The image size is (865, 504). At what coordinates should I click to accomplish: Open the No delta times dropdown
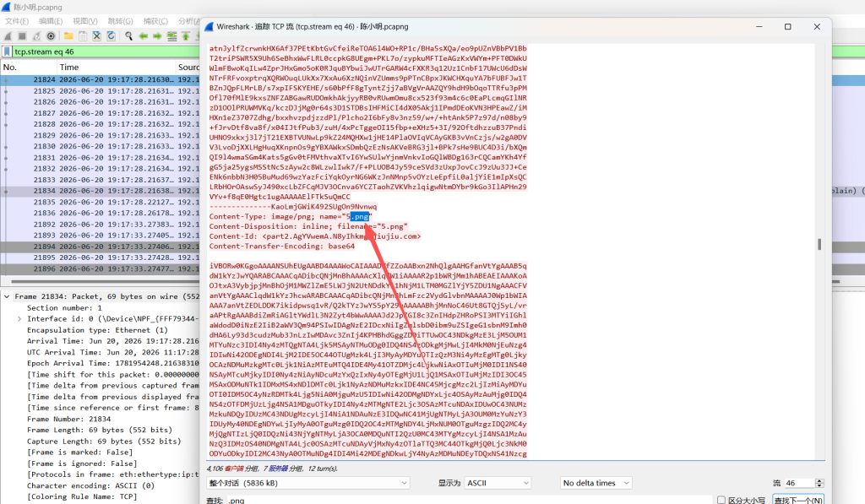(x=596, y=483)
